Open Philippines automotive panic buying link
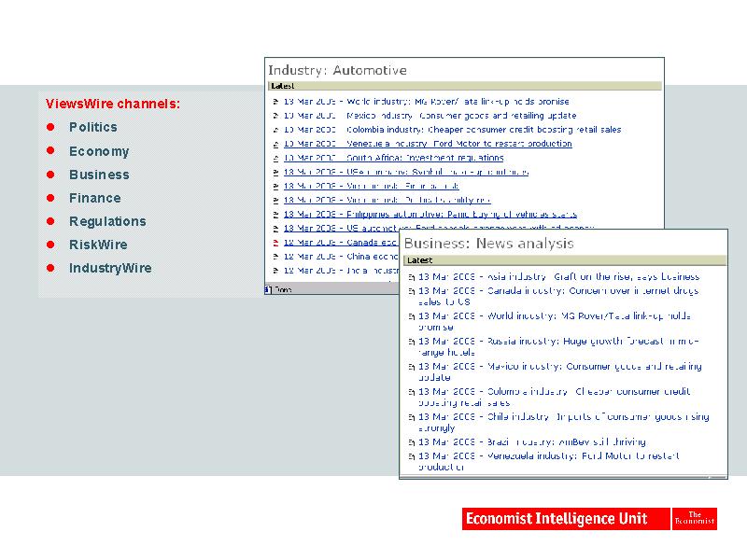Image resolution: width=747 pixels, height=560 pixels. pos(430,215)
